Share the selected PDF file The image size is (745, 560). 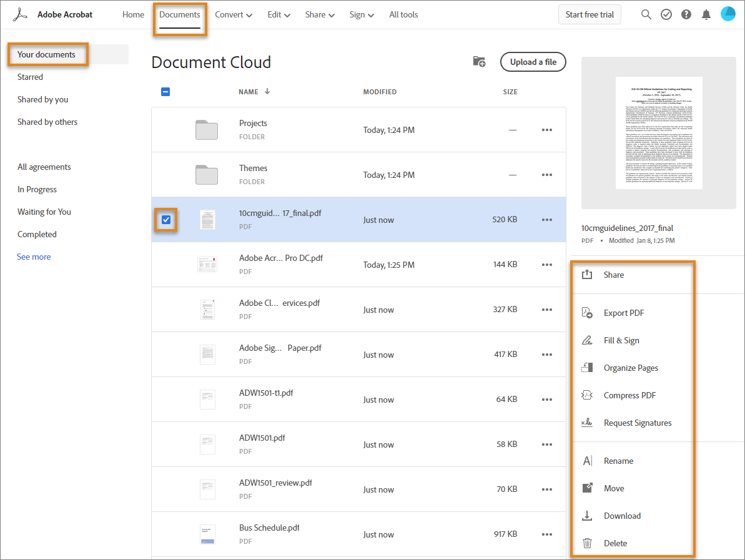coord(613,275)
